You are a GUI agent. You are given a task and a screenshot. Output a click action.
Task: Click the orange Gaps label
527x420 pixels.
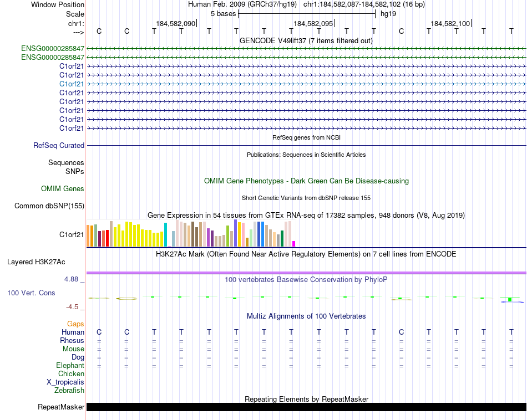(x=75, y=324)
